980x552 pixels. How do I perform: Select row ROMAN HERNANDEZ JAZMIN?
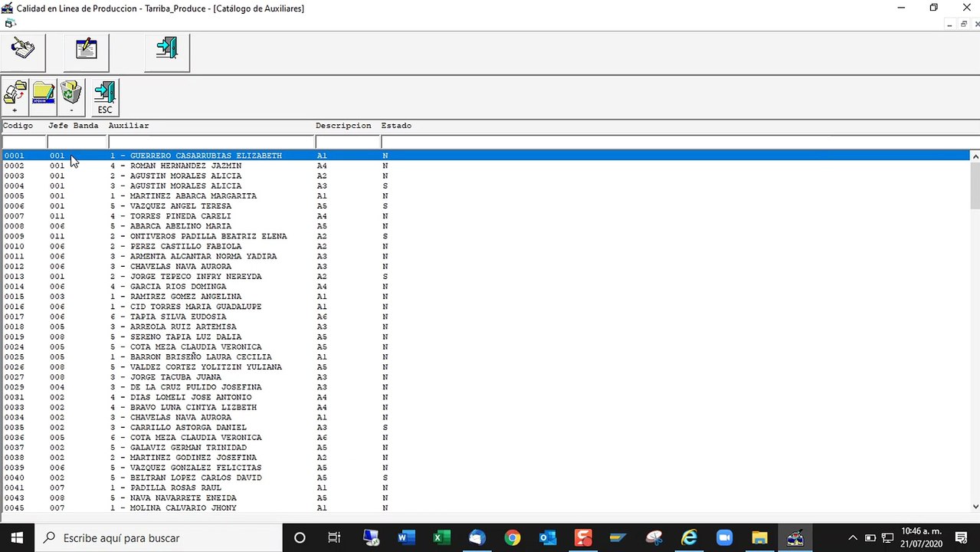click(486, 166)
